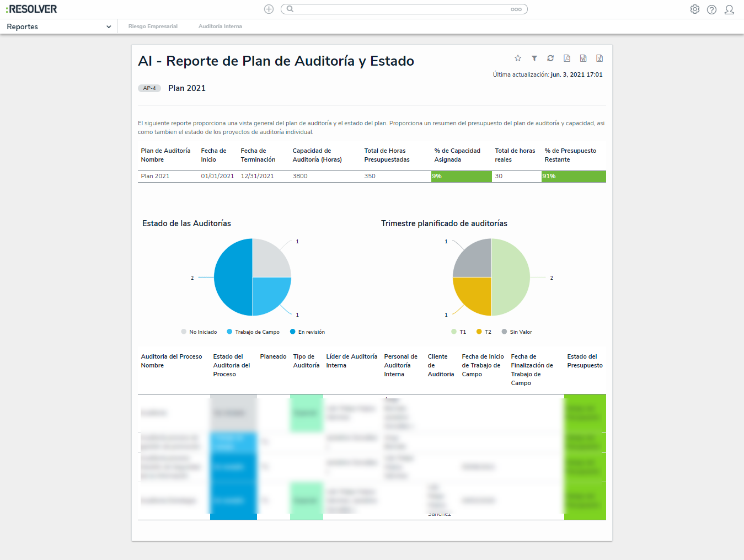Open the help question mark icon
744x560 pixels.
coord(712,9)
